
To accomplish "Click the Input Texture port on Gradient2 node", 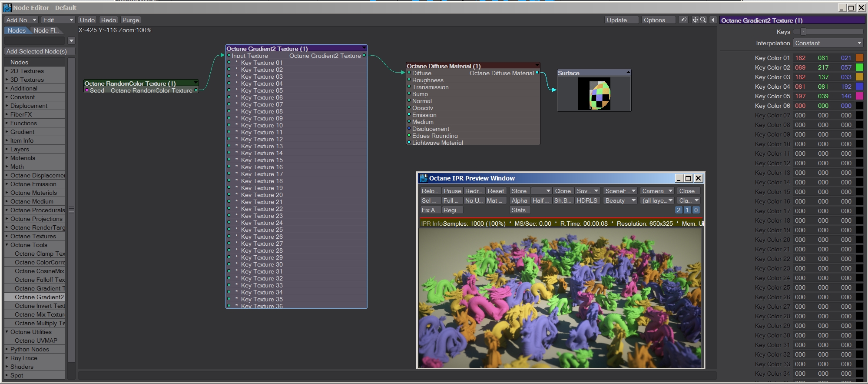I will point(229,56).
